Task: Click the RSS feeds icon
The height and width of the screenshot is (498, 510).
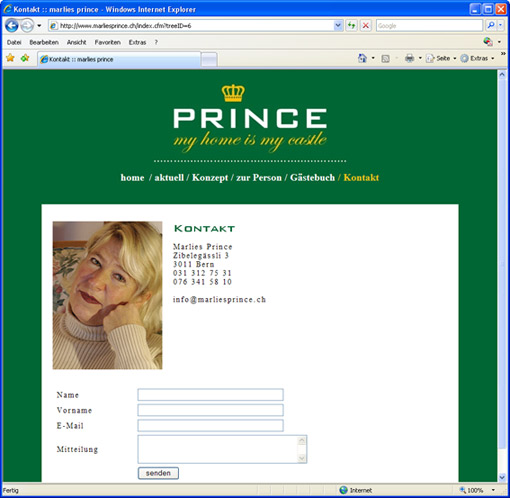Action: (x=385, y=59)
